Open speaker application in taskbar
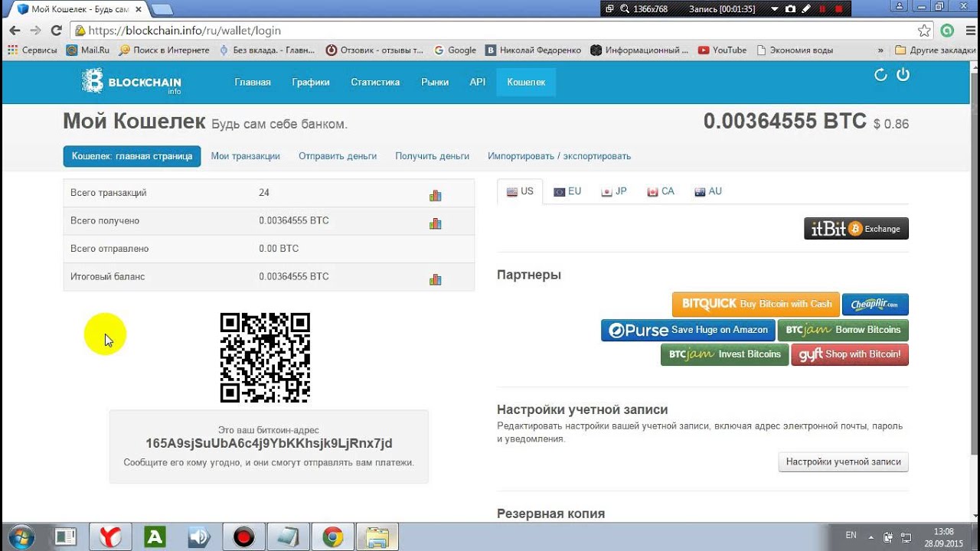The height and width of the screenshot is (551, 980). [x=199, y=536]
